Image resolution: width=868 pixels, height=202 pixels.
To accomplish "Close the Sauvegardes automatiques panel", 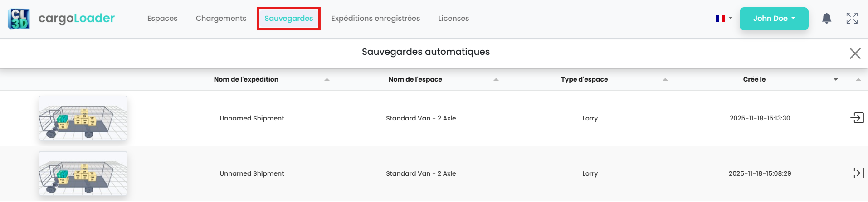I will [x=855, y=53].
